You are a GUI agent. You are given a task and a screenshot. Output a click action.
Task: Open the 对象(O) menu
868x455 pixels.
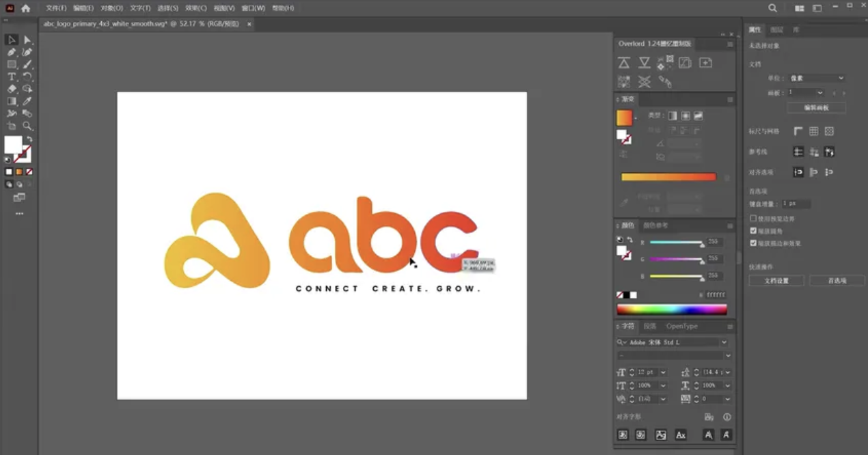(111, 8)
